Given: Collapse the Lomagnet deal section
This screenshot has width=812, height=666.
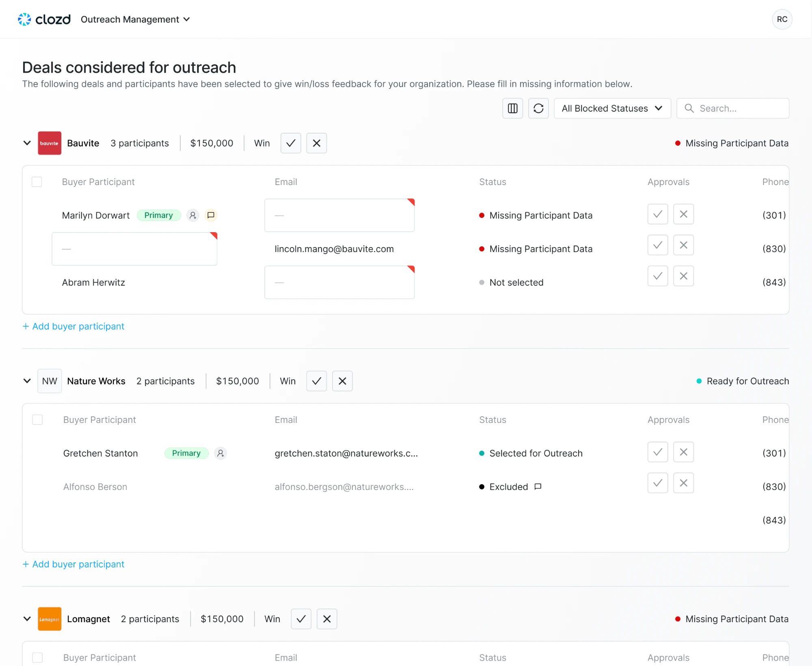Looking at the screenshot, I should (27, 619).
